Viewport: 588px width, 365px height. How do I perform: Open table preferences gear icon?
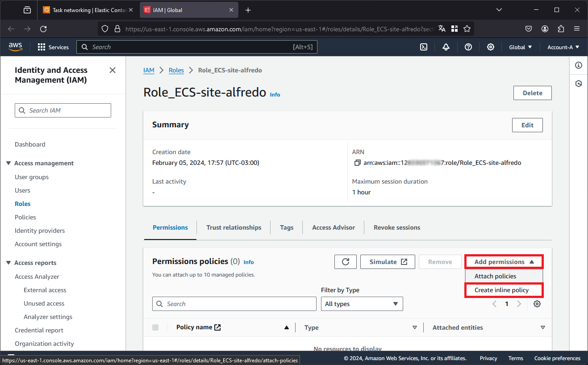(x=537, y=304)
